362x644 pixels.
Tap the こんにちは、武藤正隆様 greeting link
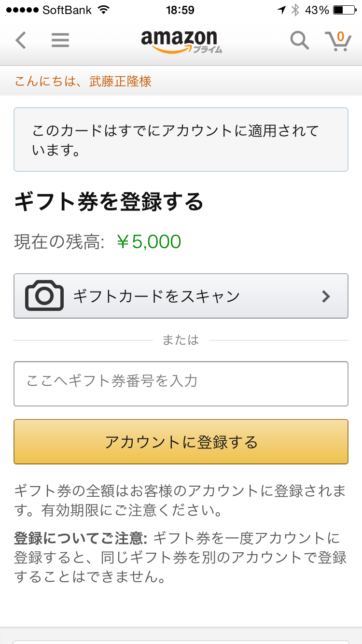(83, 81)
